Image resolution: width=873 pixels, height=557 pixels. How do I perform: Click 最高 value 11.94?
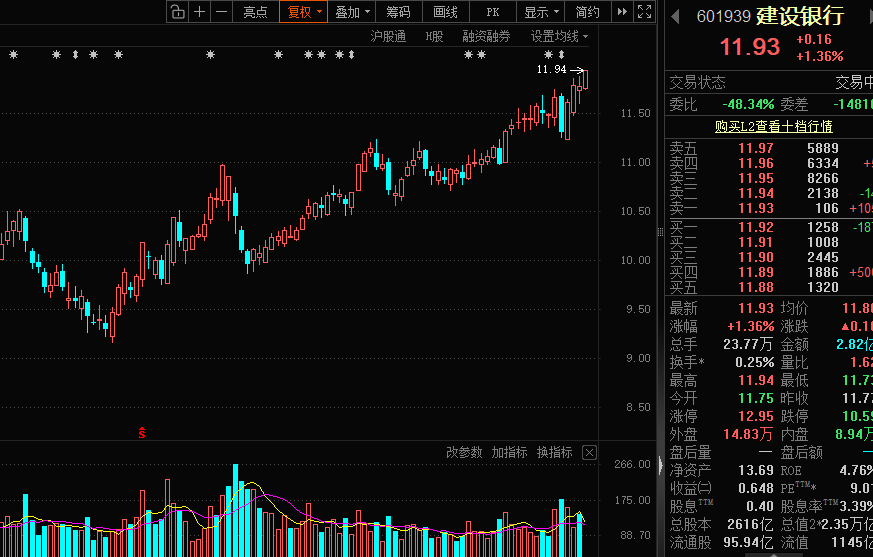(756, 380)
